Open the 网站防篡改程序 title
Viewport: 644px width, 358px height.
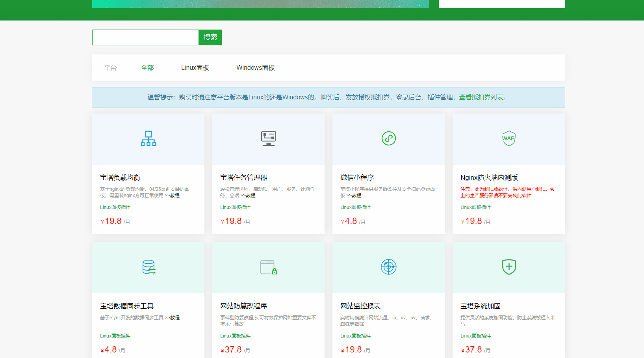click(244, 306)
